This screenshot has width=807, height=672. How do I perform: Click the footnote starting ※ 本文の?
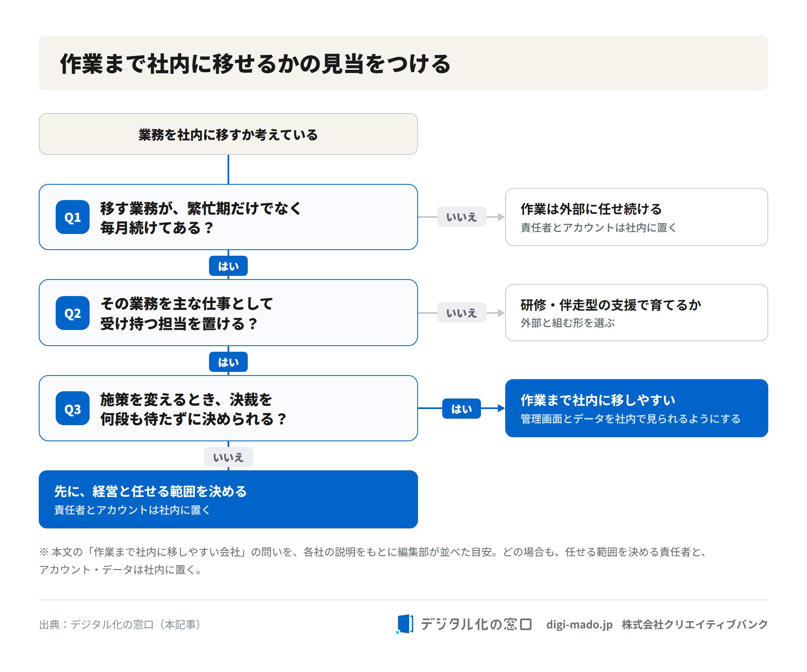click(x=373, y=561)
